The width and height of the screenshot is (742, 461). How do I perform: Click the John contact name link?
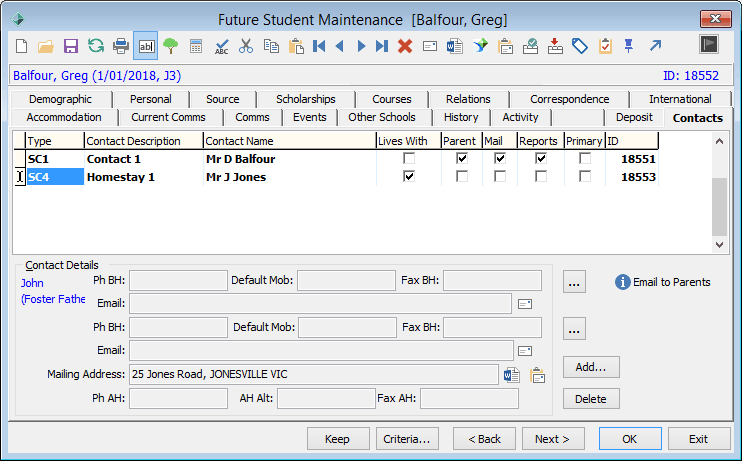pos(32,283)
